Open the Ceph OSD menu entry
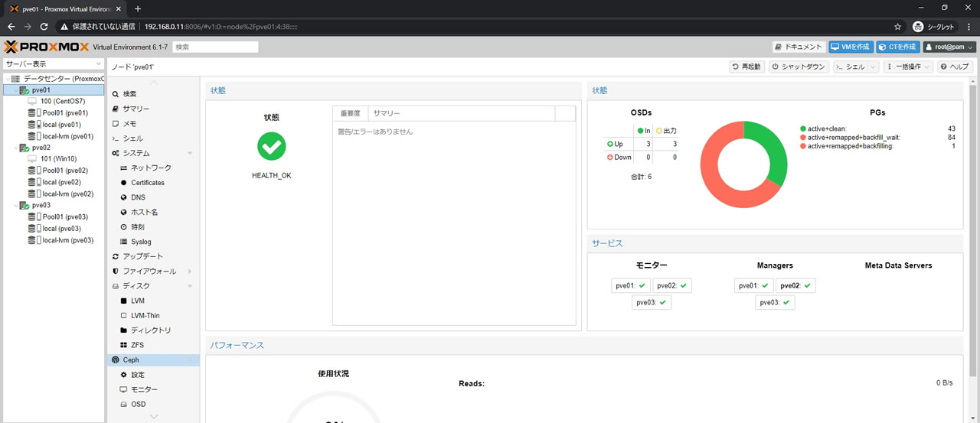Viewport: 980px width, 423px height. coord(138,404)
